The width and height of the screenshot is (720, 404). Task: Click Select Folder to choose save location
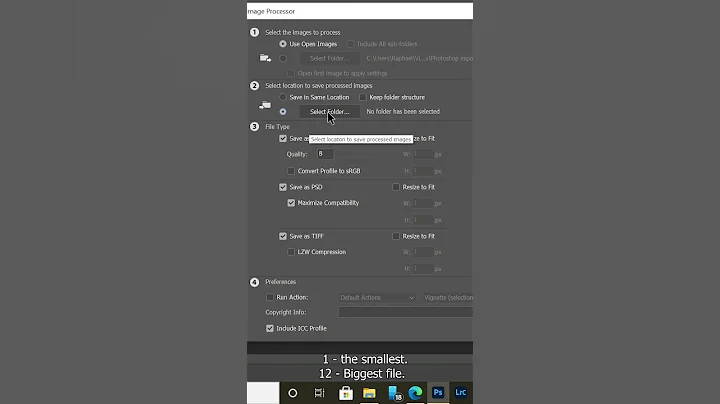coord(330,112)
